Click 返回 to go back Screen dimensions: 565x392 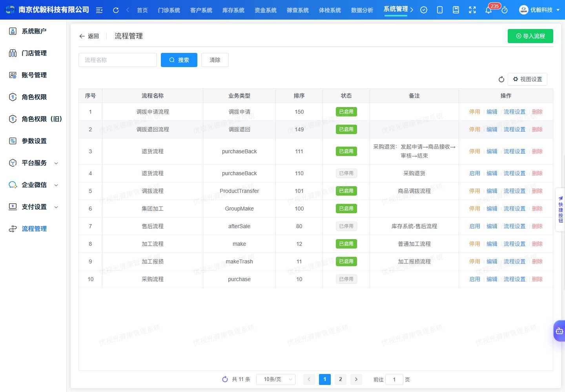[89, 36]
